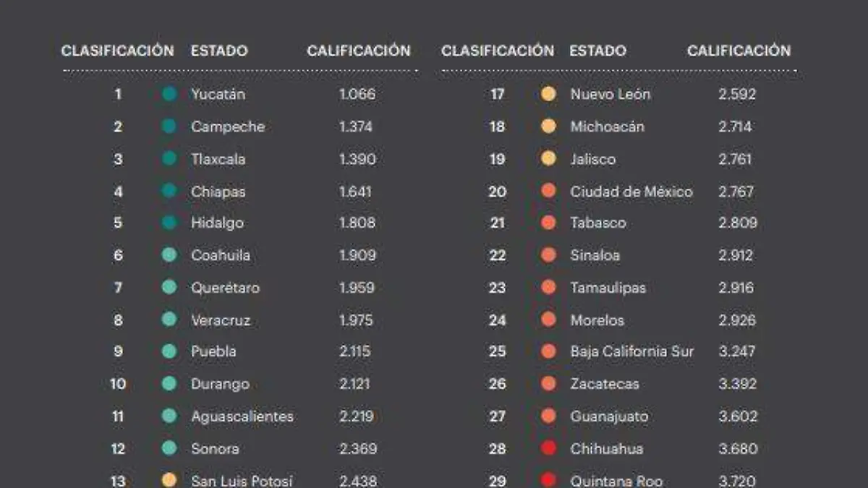
Task: Click the Ciudad de México entry
Action: point(631,192)
